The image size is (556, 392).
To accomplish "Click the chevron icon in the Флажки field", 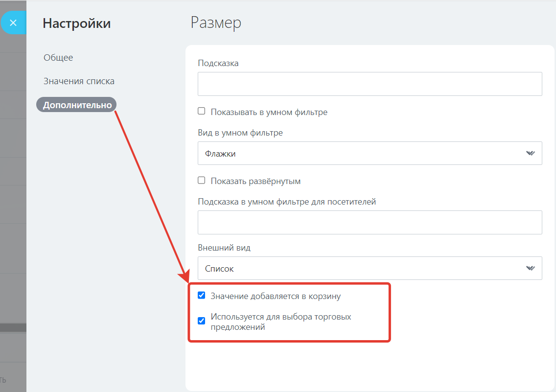I will pyautogui.click(x=530, y=153).
